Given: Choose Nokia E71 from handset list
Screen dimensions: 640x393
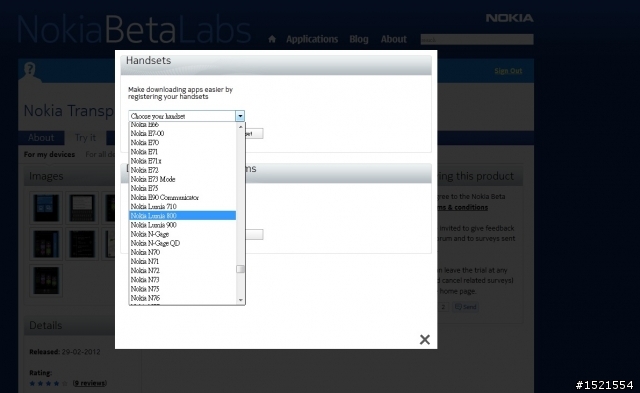Looking at the screenshot, I should click(x=182, y=152).
